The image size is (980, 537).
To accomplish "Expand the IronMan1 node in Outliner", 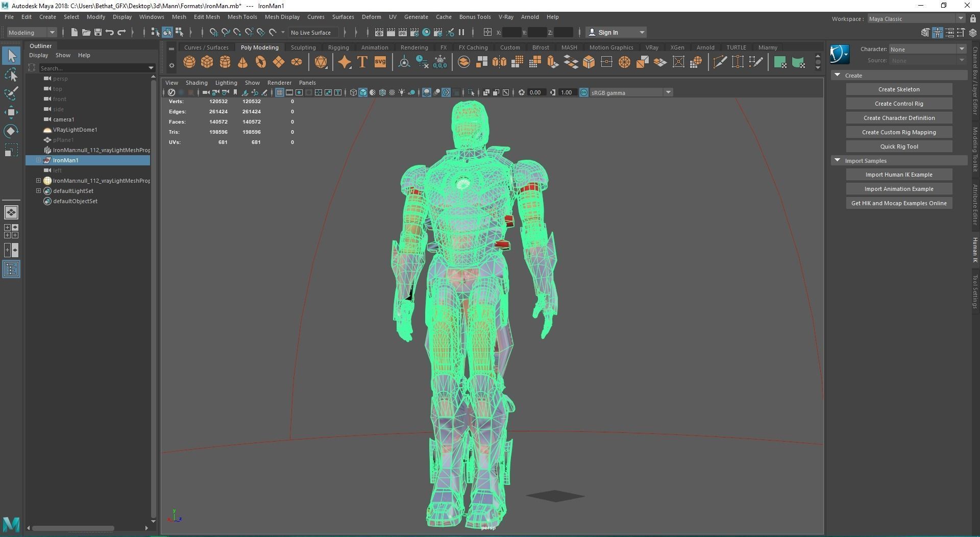I will point(38,160).
